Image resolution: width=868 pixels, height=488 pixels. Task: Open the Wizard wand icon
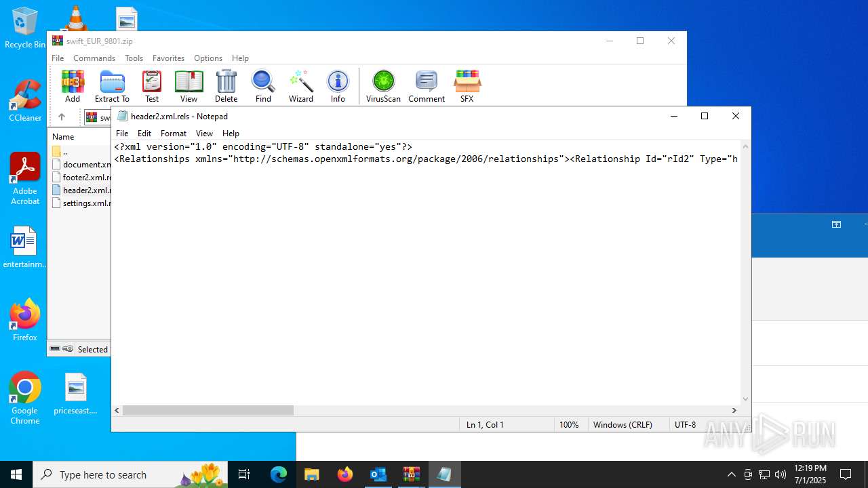[301, 86]
